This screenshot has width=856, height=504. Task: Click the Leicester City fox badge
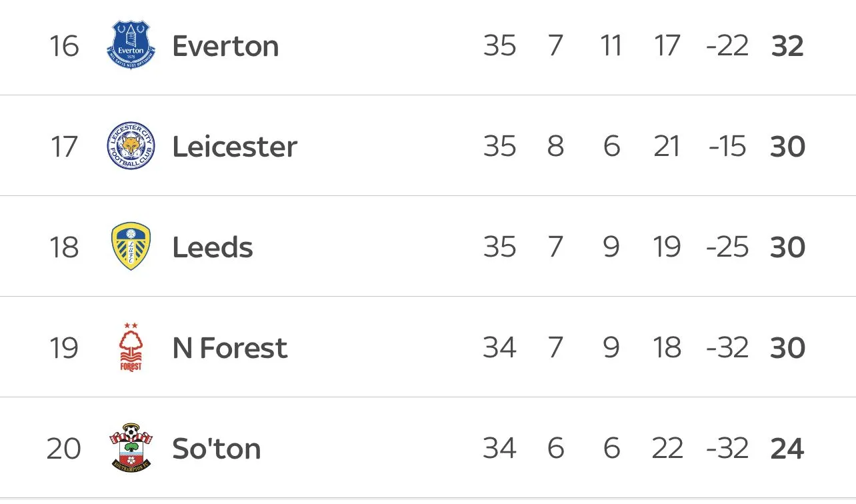(x=131, y=146)
